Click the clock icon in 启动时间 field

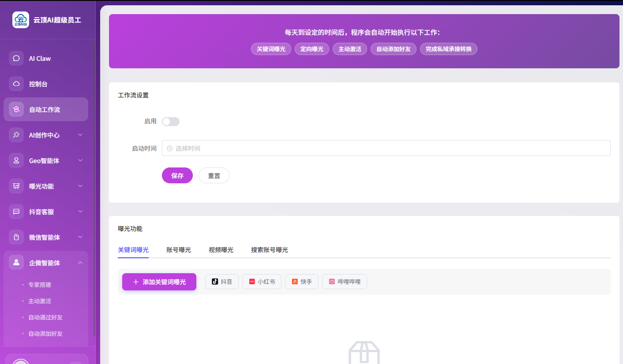pos(169,149)
